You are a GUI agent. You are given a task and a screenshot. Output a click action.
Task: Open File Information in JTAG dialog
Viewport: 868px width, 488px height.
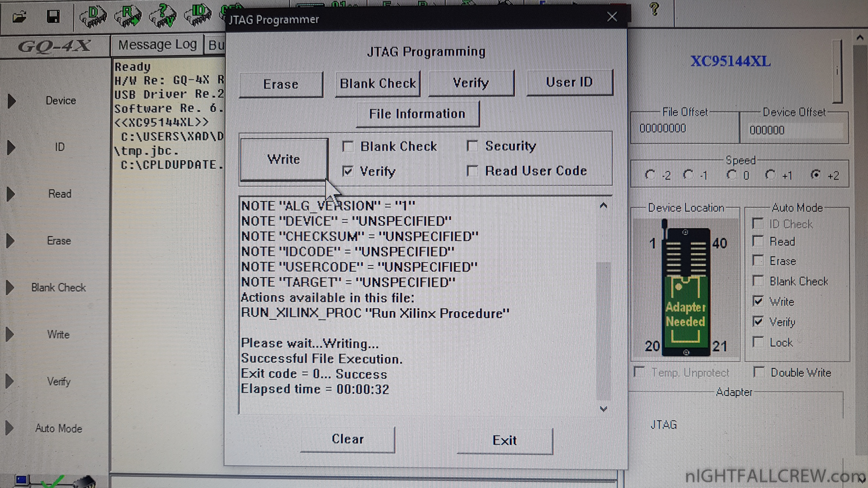tap(417, 114)
